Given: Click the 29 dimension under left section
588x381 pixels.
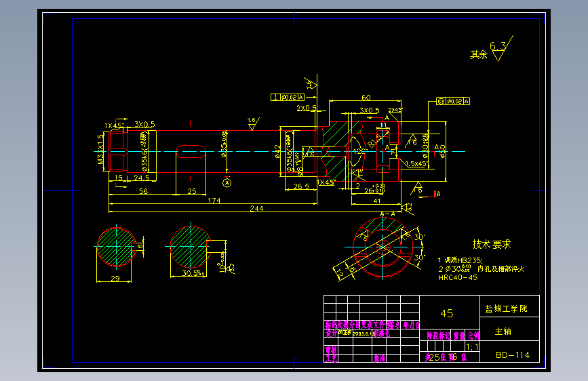Looking at the screenshot, I should point(115,278).
